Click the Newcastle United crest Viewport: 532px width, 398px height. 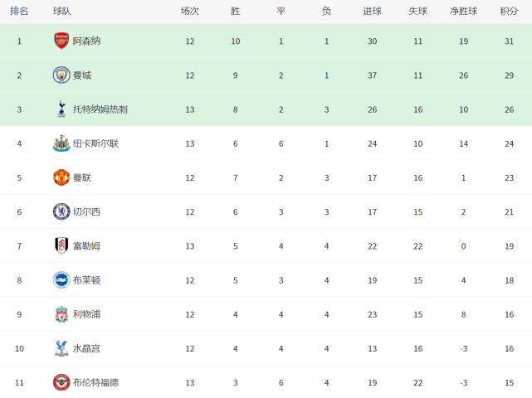[61, 143]
